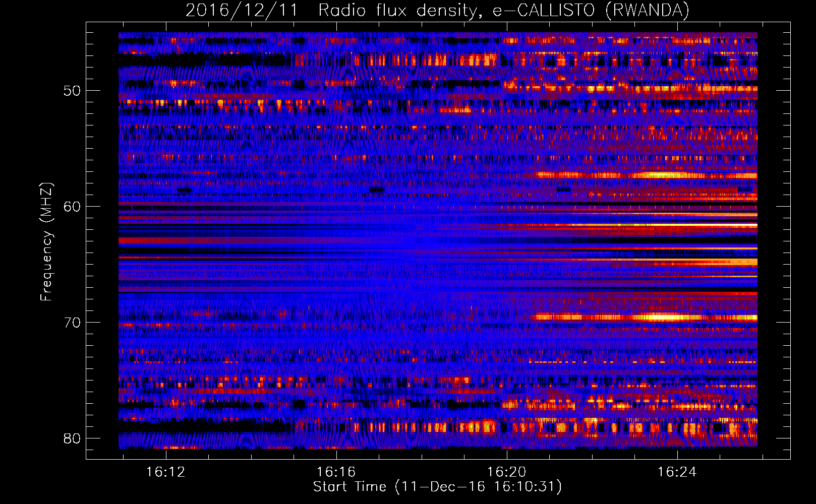
Task: Click the 16:16 time tick label
Action: pos(336,472)
